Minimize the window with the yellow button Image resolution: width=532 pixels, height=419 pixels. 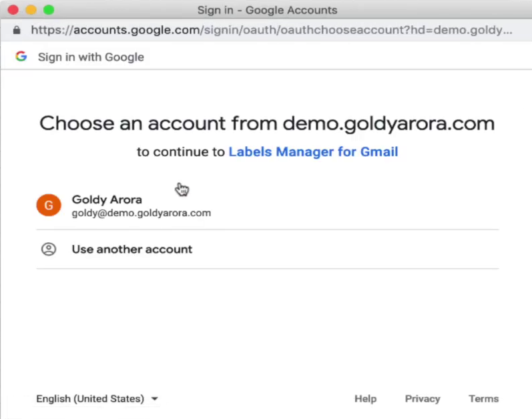click(31, 10)
